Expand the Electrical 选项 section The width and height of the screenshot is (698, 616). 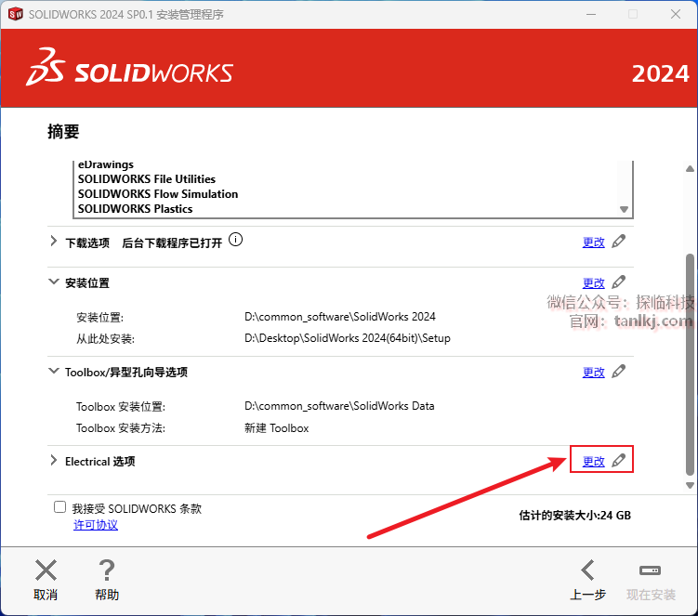[53, 460]
